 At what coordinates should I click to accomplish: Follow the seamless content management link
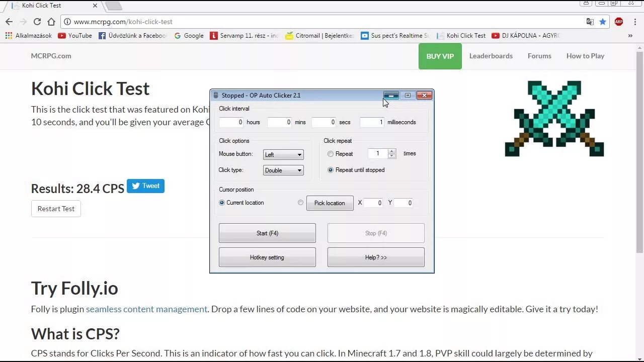pos(146,309)
